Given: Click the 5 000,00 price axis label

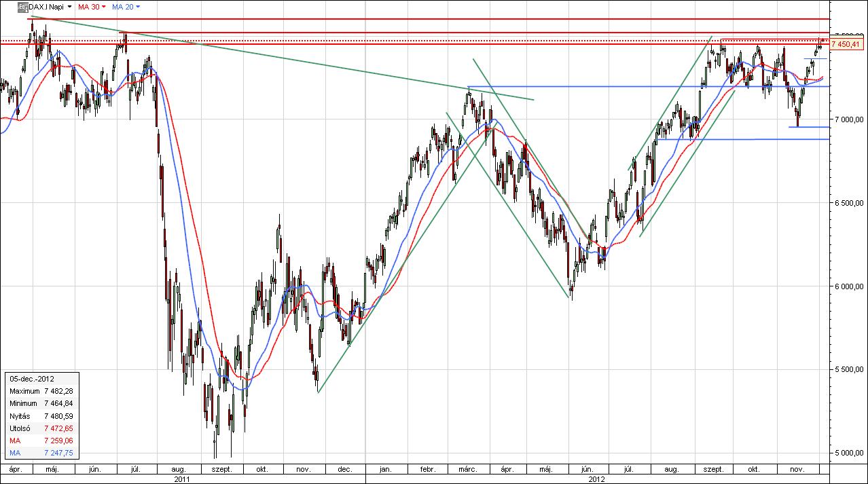Looking at the screenshot, I should [850, 453].
